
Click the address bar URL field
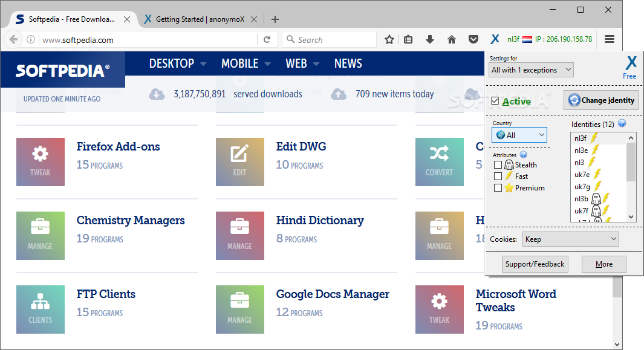[148, 40]
